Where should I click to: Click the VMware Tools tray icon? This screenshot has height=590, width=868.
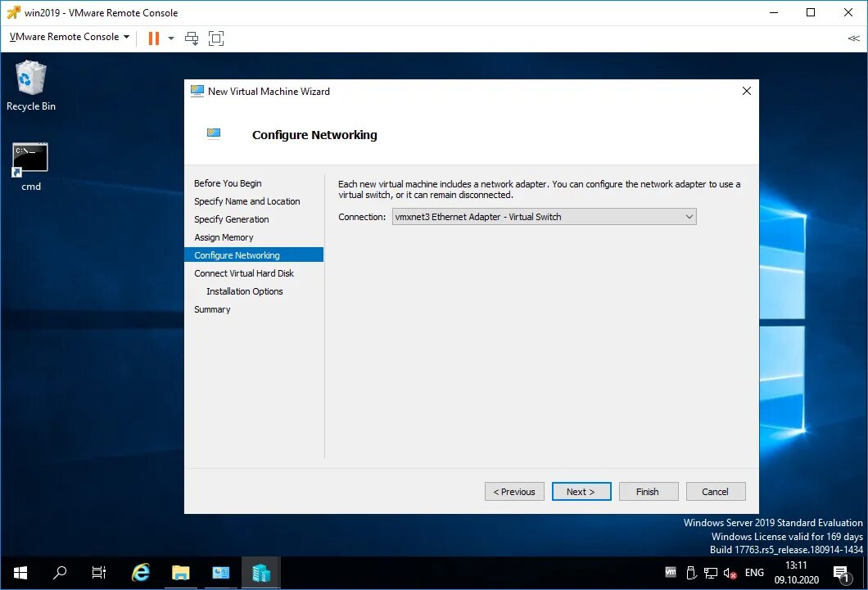tap(671, 573)
